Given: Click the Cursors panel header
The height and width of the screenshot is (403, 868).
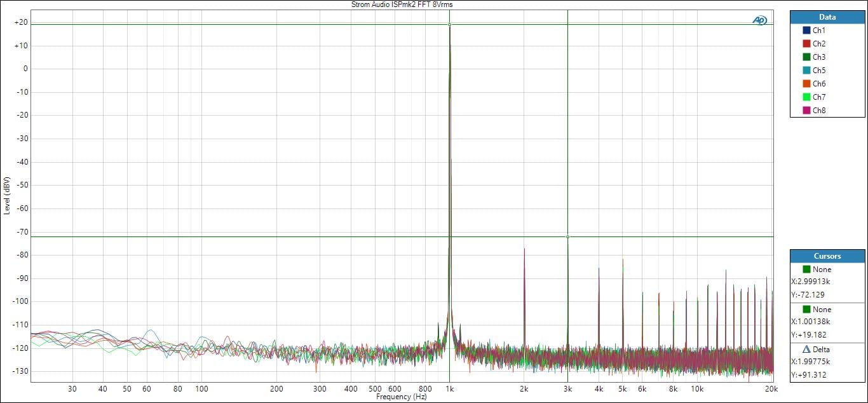Looking at the screenshot, I should click(x=827, y=256).
